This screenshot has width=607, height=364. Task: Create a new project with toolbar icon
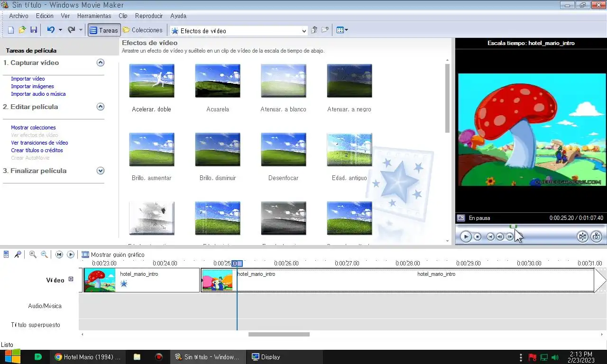[x=11, y=30]
